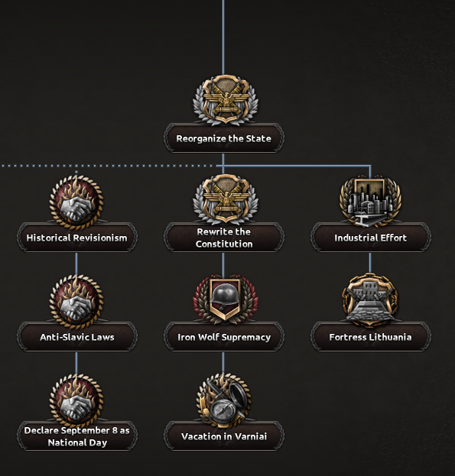Click the eagle emblem above Reorganize the State

click(x=226, y=100)
